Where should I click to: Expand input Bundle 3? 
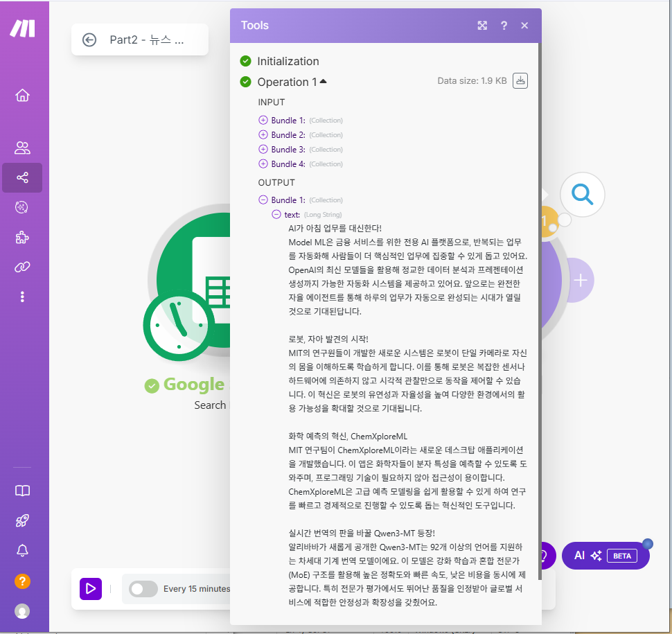point(263,149)
